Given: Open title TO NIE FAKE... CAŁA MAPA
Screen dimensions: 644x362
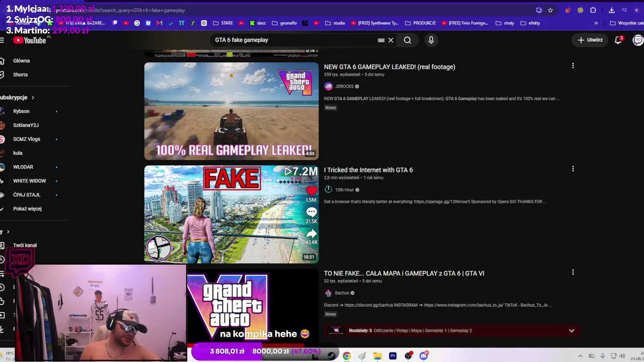Looking at the screenshot, I should pos(404,274).
